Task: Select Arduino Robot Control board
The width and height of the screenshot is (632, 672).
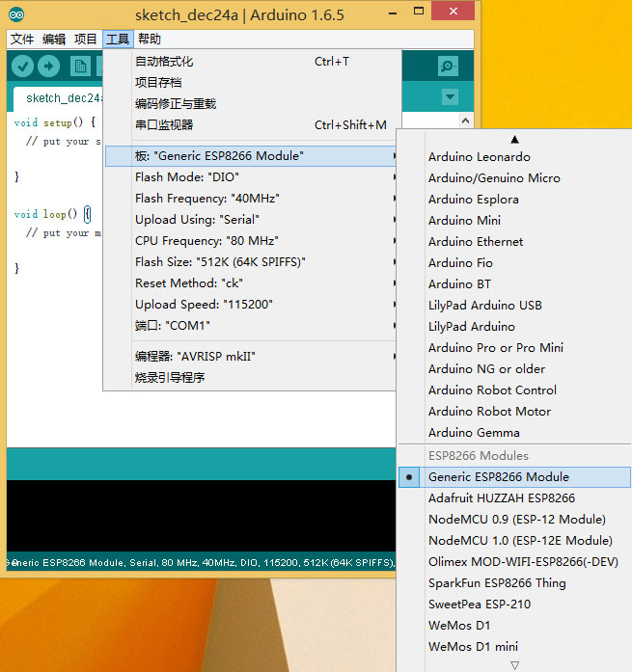Action: [x=515, y=390]
